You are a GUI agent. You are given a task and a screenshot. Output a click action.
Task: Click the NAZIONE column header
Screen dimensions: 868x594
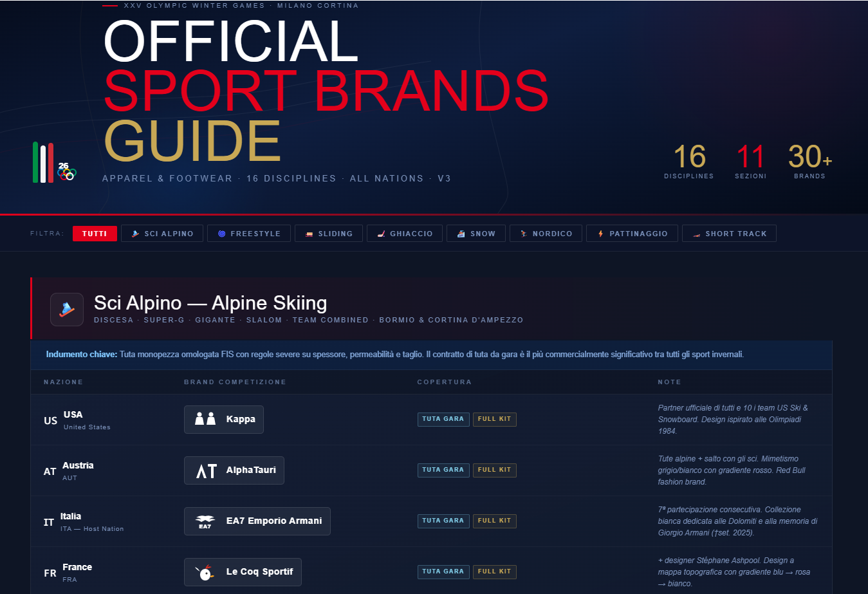click(63, 382)
